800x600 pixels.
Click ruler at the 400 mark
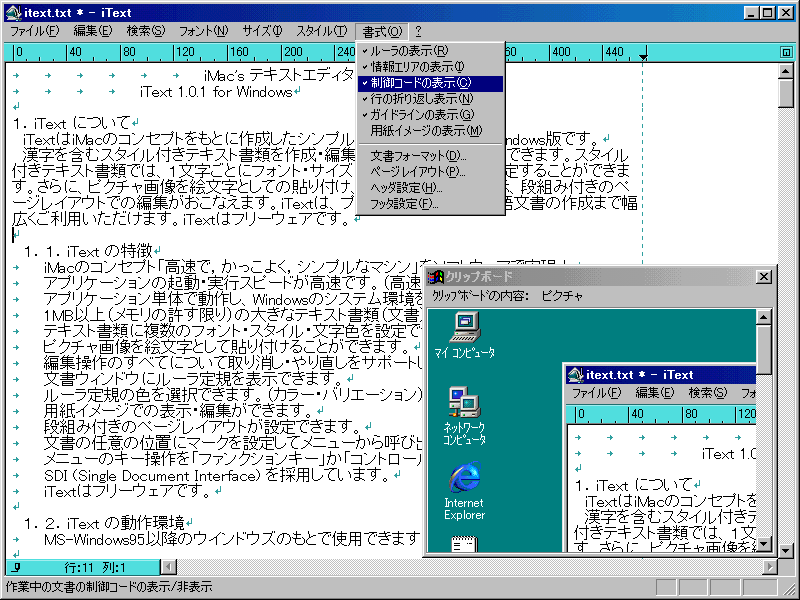pyautogui.click(x=561, y=52)
